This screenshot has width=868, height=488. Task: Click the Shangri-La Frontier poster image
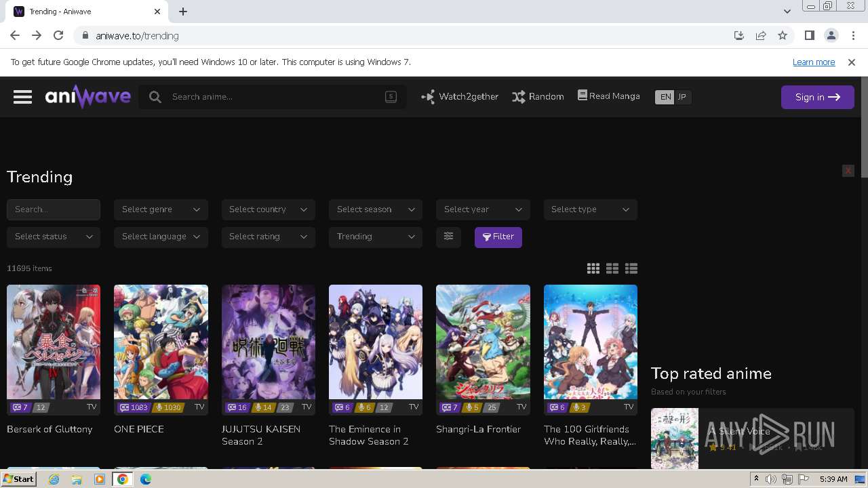click(x=483, y=342)
